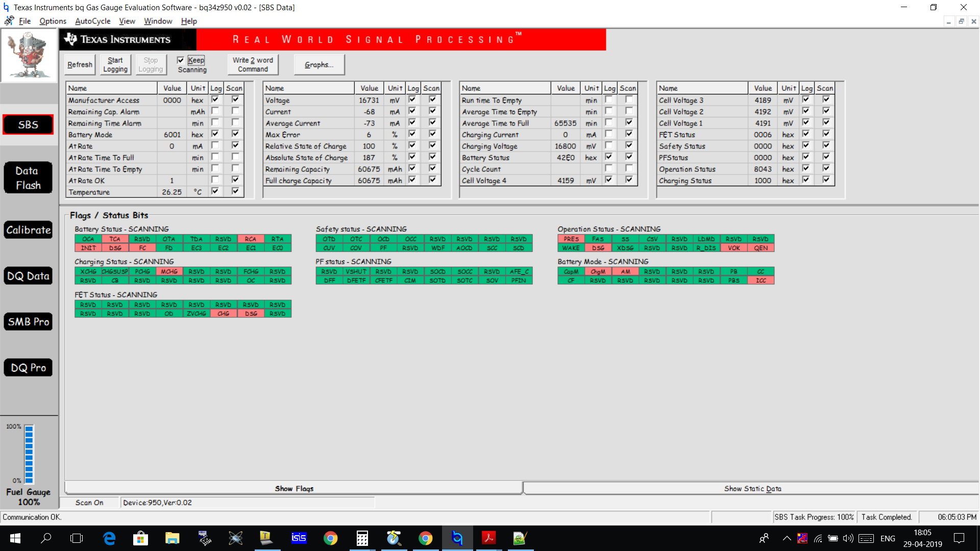Toggle Scan checkbox for Remaining Cap. Alarm

click(235, 111)
